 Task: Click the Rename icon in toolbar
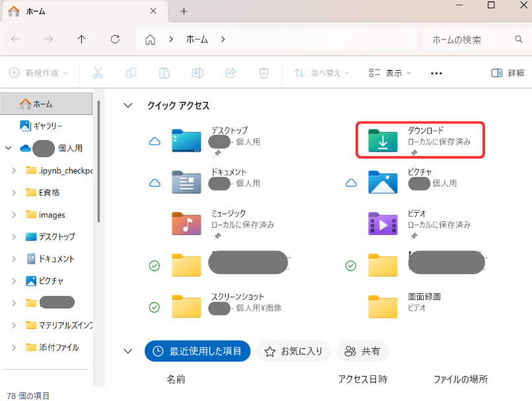tap(198, 73)
